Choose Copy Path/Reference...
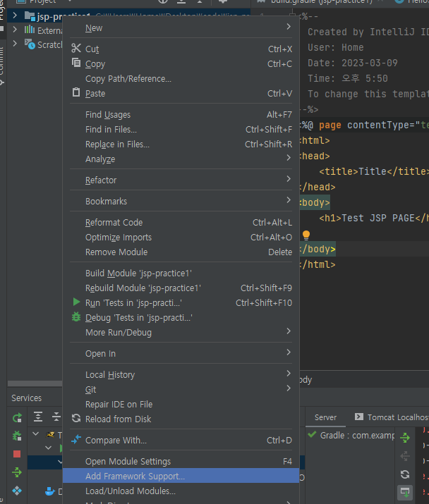429x504 pixels. click(x=181, y=78)
